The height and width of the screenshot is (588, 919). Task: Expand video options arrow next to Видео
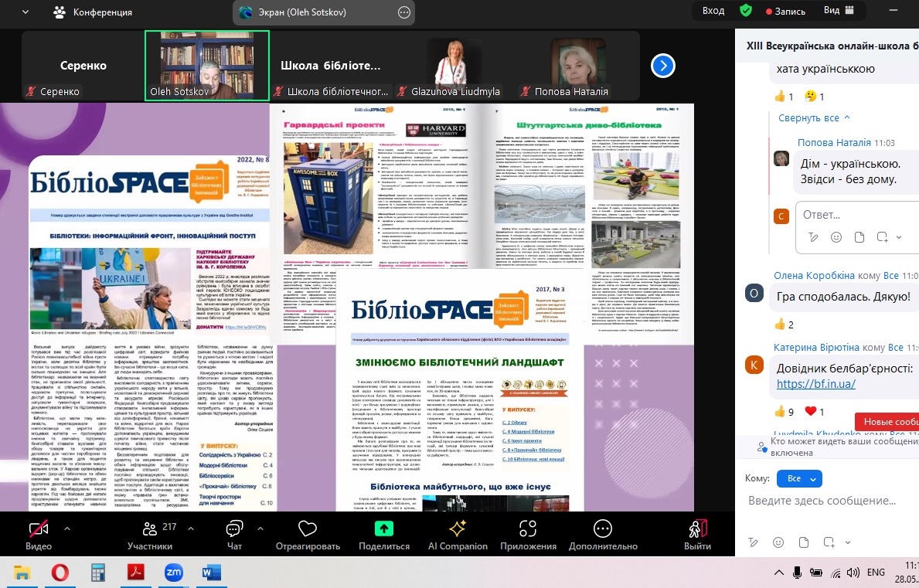[x=66, y=529]
